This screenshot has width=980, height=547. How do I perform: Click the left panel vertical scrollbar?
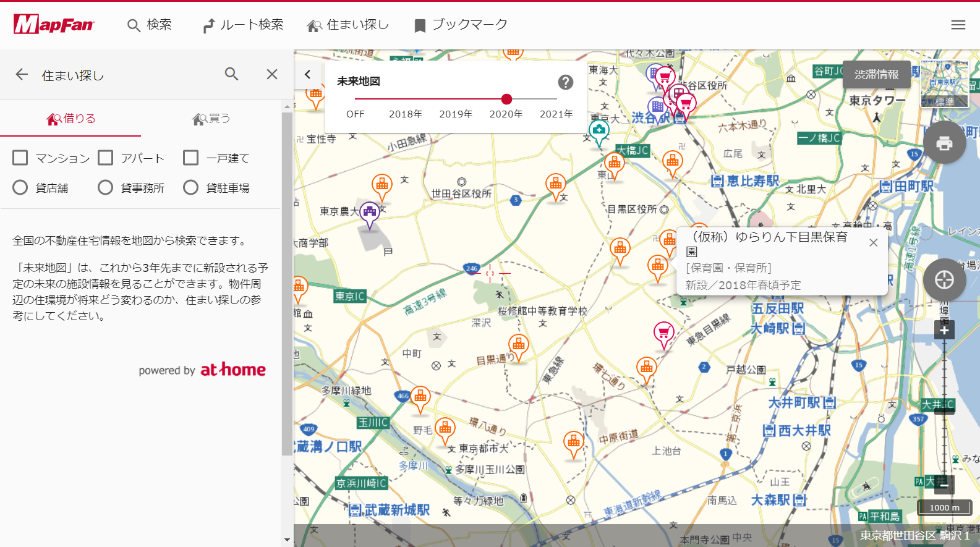pos(287,284)
